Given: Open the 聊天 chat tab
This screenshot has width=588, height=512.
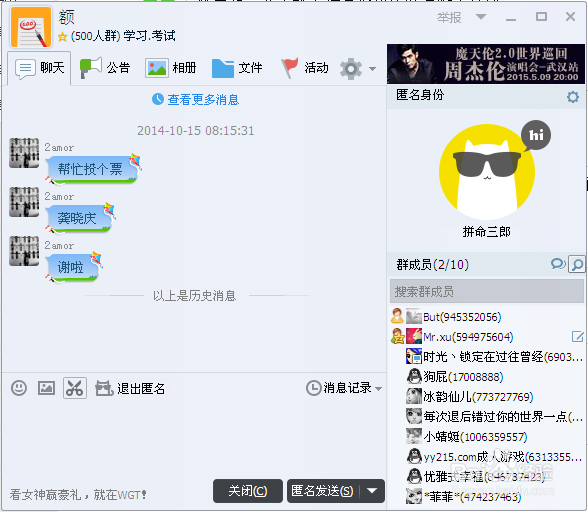Looking at the screenshot, I should [39, 68].
